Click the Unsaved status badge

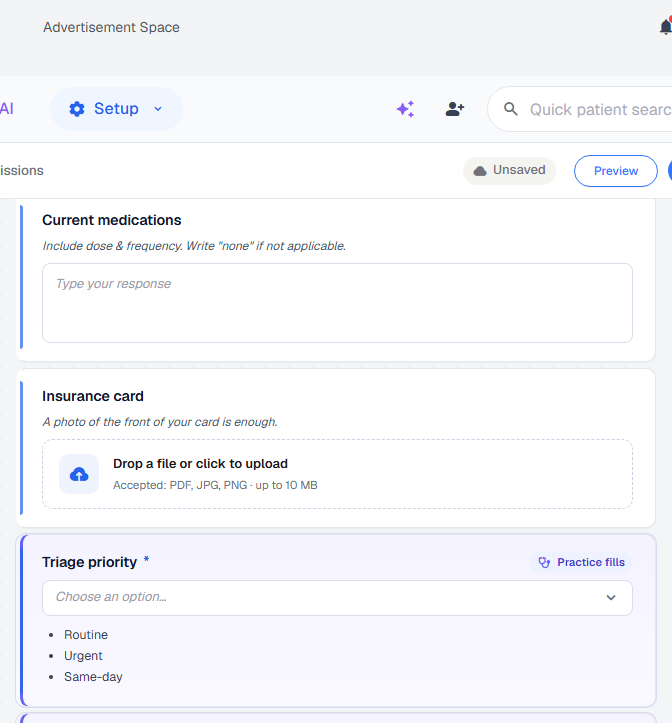point(509,171)
